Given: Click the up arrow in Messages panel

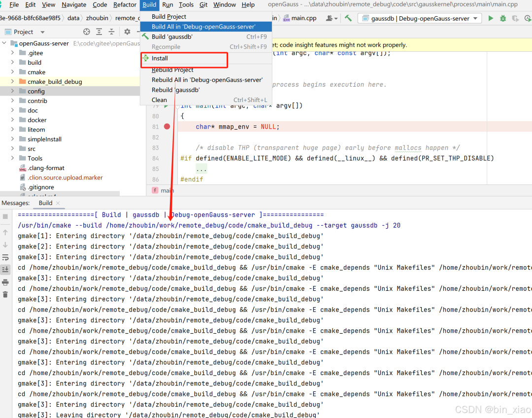Looking at the screenshot, I should point(5,232).
